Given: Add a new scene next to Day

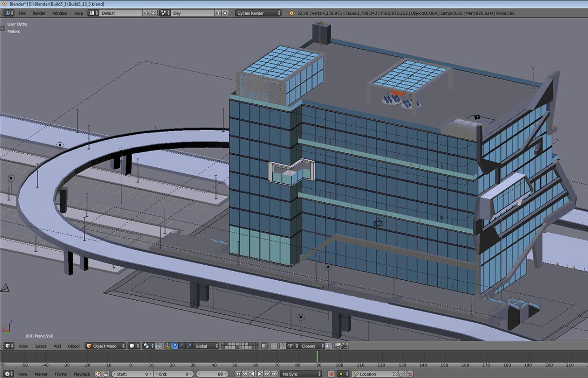Looking at the screenshot, I should pyautogui.click(x=218, y=13).
